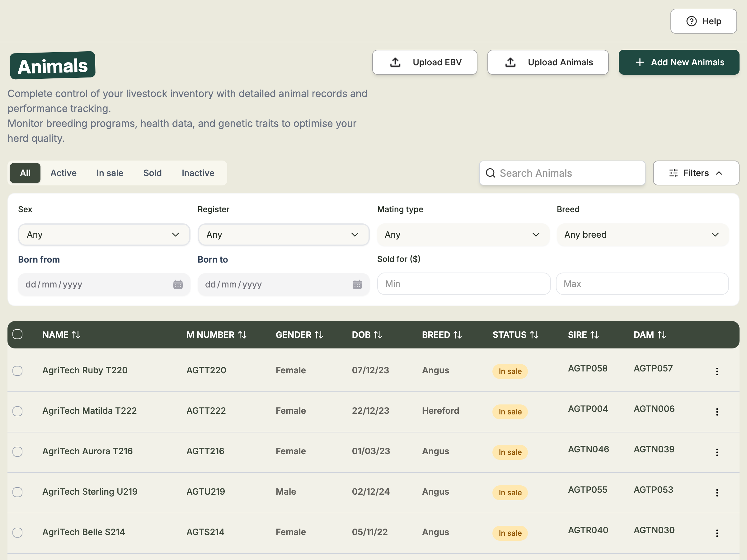Switch to the Inactive tab
This screenshot has width=747, height=560.
click(198, 173)
